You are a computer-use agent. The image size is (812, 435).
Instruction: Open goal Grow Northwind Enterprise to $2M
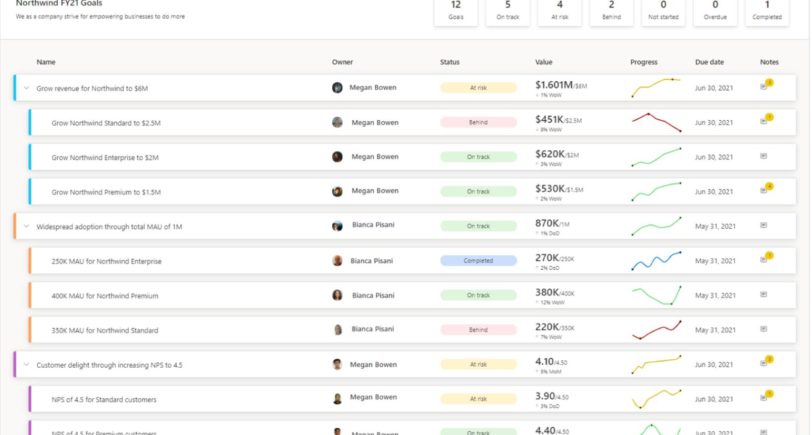[x=105, y=157]
